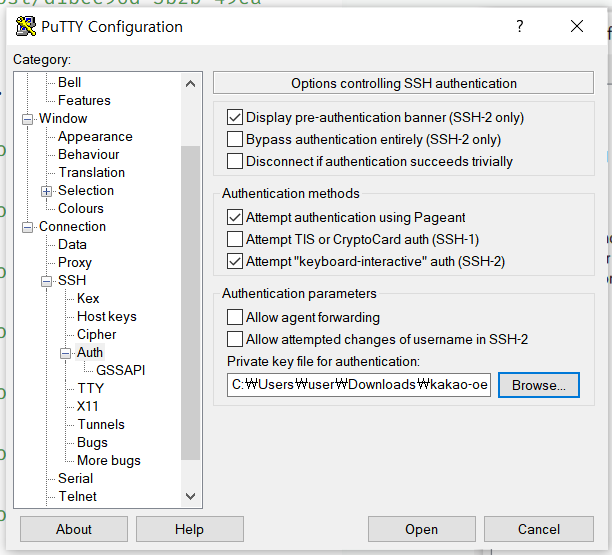Viewport: 612px width, 555px height.
Task: Open the Bugs settings category
Action: pyautogui.click(x=92, y=442)
